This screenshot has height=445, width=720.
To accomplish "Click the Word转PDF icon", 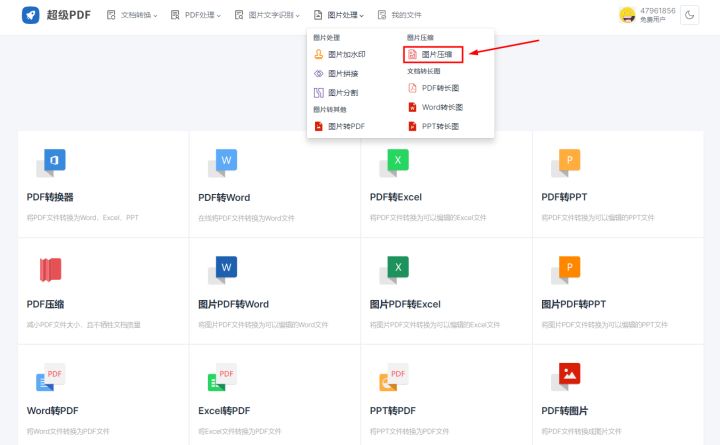I will (x=51, y=377).
